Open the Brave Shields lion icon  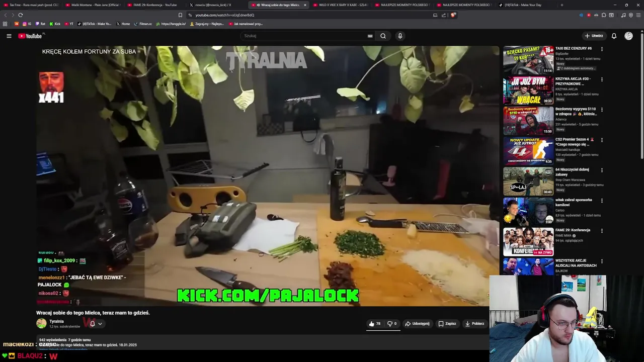click(453, 15)
